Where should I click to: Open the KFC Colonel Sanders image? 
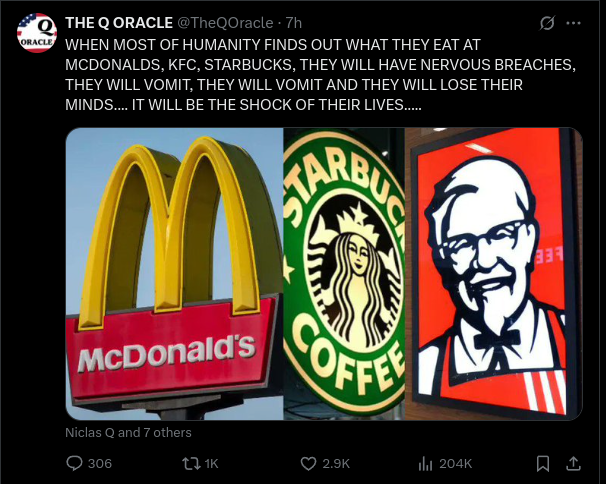(493, 273)
